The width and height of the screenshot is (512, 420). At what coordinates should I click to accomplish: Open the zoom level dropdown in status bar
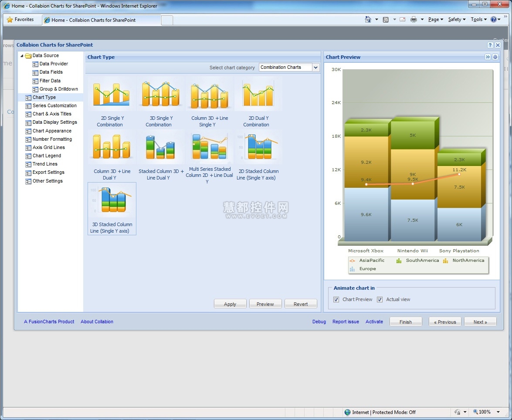498,412
